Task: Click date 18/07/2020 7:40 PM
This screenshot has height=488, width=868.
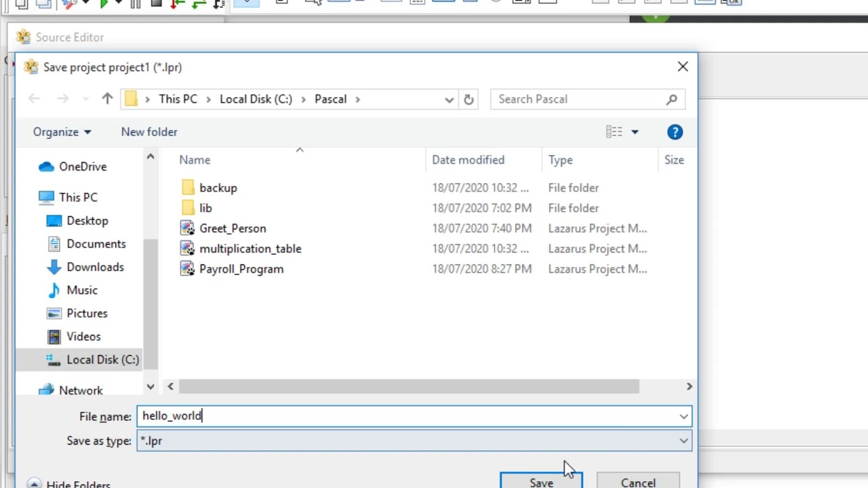Action: pyautogui.click(x=482, y=228)
